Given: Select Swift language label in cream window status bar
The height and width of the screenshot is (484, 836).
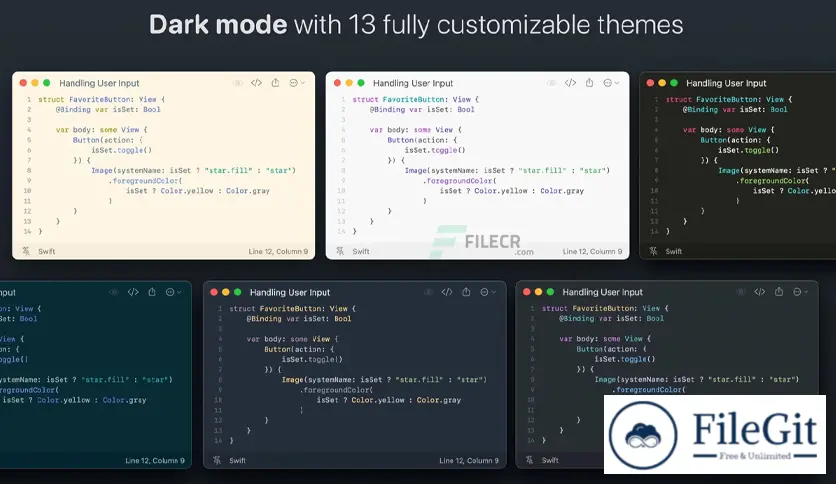Looking at the screenshot, I should [46, 252].
